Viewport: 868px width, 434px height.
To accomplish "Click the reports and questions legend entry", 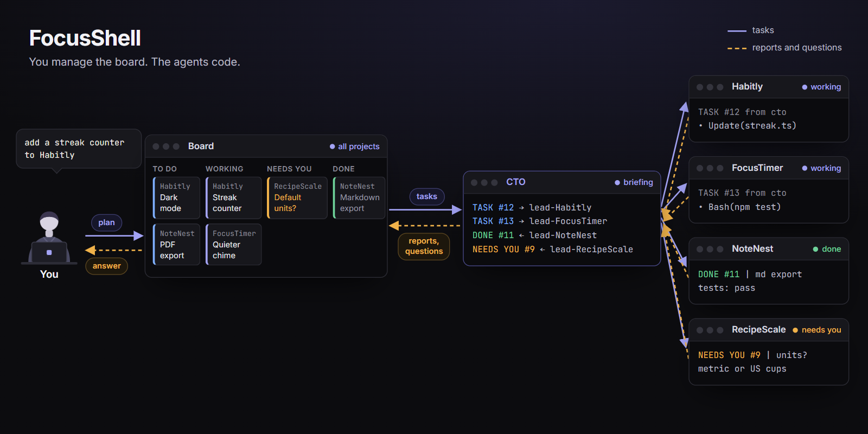I will click(784, 48).
